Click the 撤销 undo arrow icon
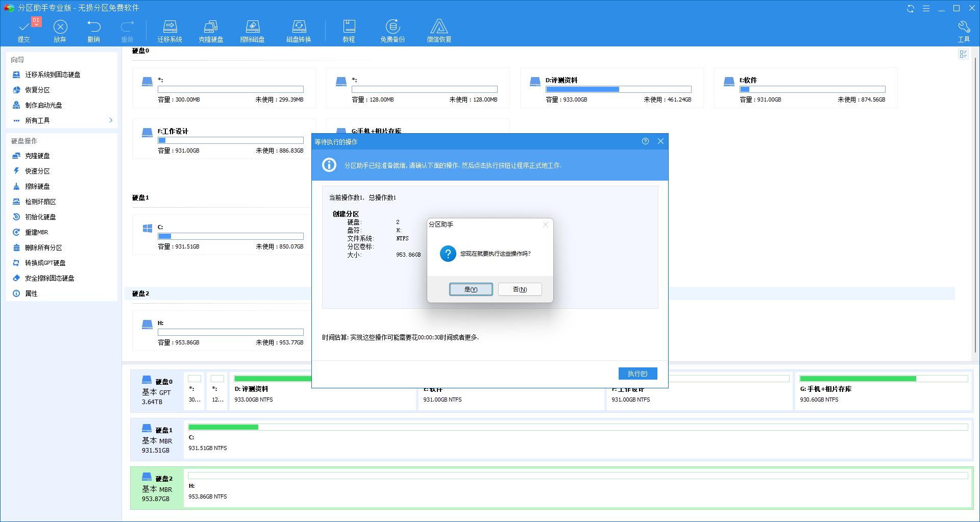980x522 pixels. 94,27
